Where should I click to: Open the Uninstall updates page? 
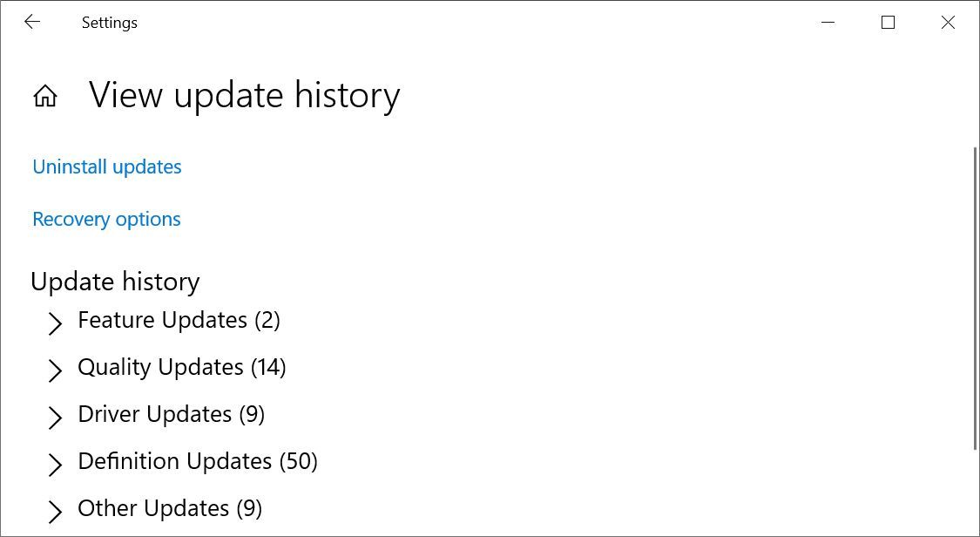(x=106, y=167)
